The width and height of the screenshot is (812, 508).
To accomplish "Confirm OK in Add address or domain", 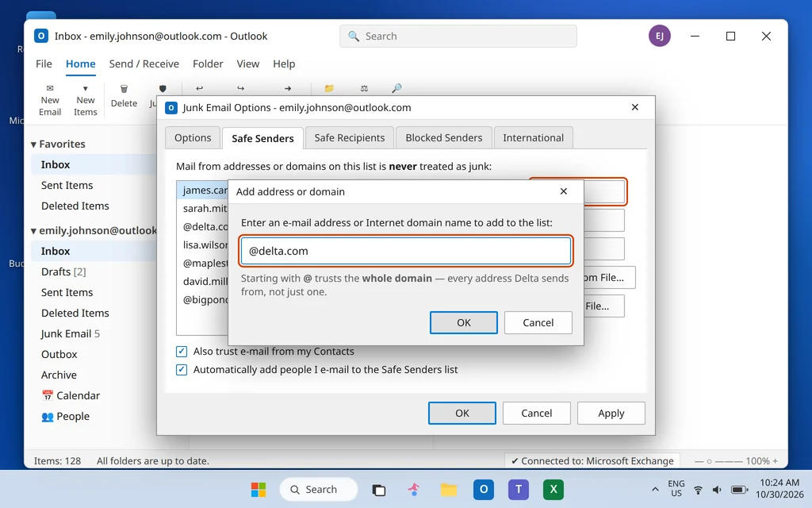I will (463, 322).
